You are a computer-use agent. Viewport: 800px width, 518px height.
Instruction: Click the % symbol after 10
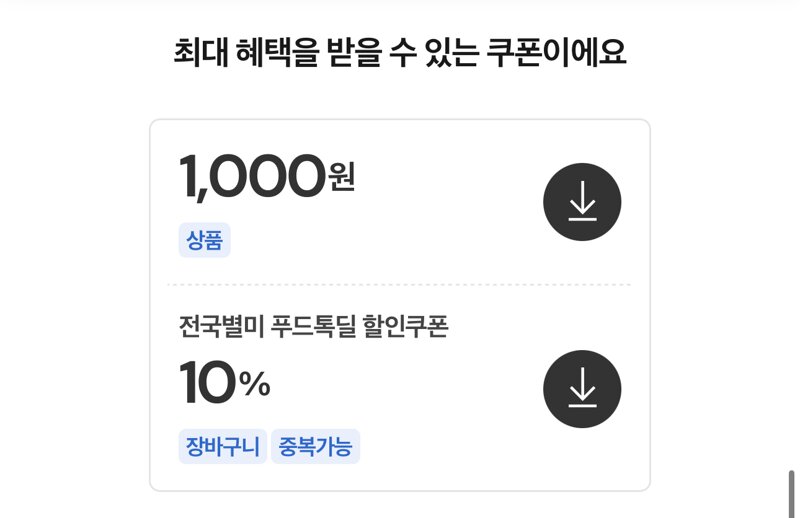255,384
